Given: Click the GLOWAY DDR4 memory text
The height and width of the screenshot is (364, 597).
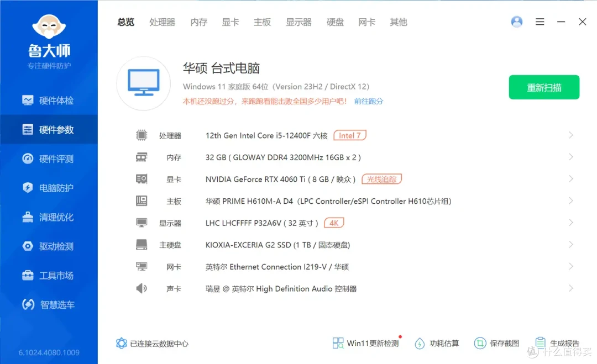Looking at the screenshot, I should coord(283,157).
